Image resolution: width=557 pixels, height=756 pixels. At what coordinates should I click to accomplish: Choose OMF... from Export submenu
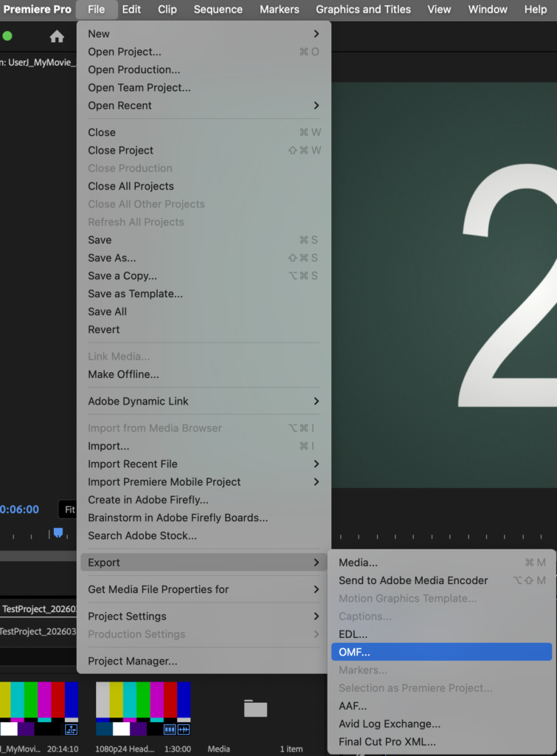pos(354,652)
